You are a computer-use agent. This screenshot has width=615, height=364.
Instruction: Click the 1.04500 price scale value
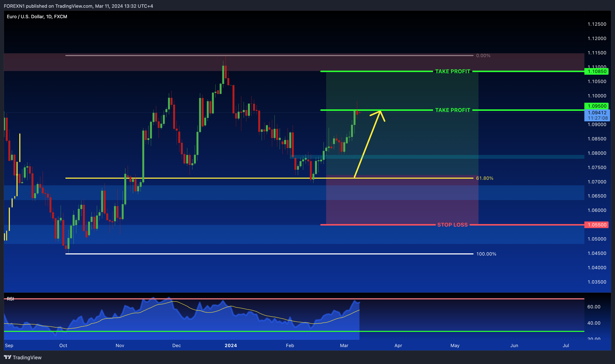click(597, 253)
